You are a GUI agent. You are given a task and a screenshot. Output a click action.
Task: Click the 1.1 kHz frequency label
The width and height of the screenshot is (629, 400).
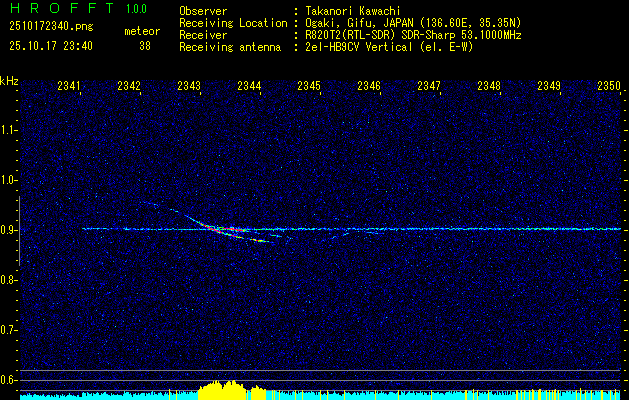click(x=9, y=130)
